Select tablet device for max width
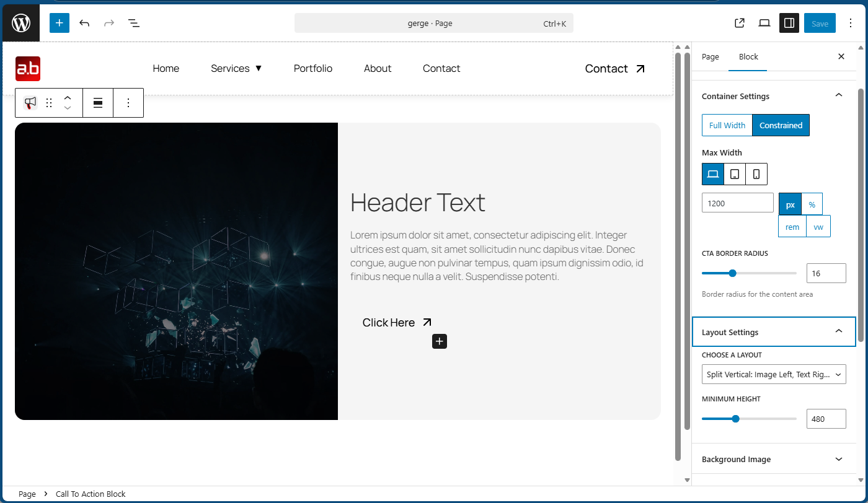The image size is (868, 503). [x=735, y=174]
